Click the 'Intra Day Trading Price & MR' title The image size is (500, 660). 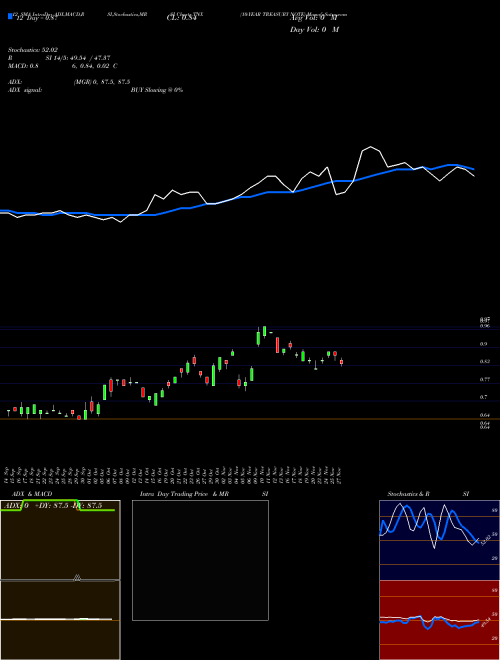184,494
